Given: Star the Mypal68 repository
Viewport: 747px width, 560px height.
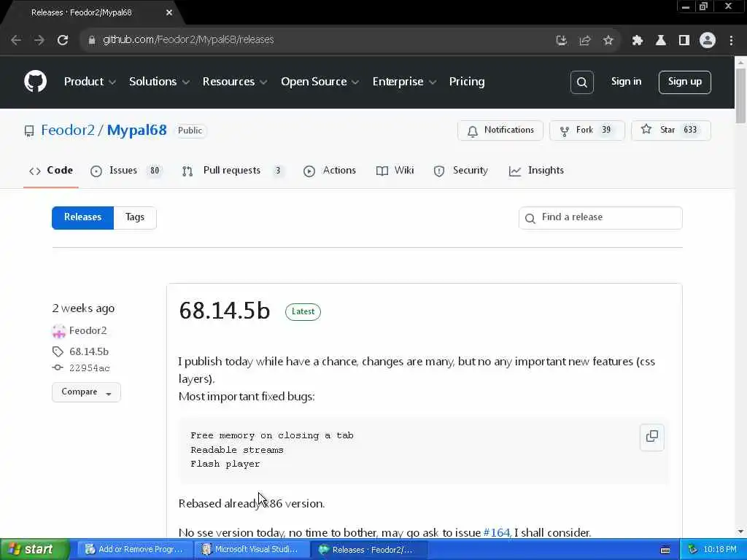Looking at the screenshot, I should point(671,131).
